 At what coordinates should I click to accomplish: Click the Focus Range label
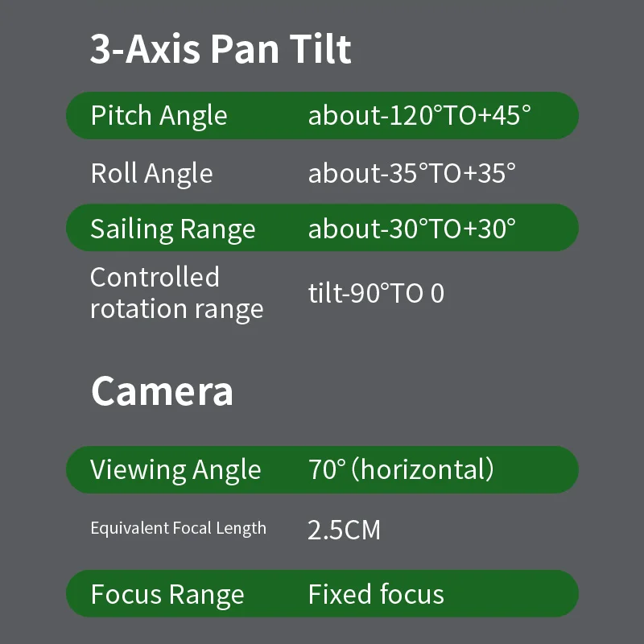point(167,595)
